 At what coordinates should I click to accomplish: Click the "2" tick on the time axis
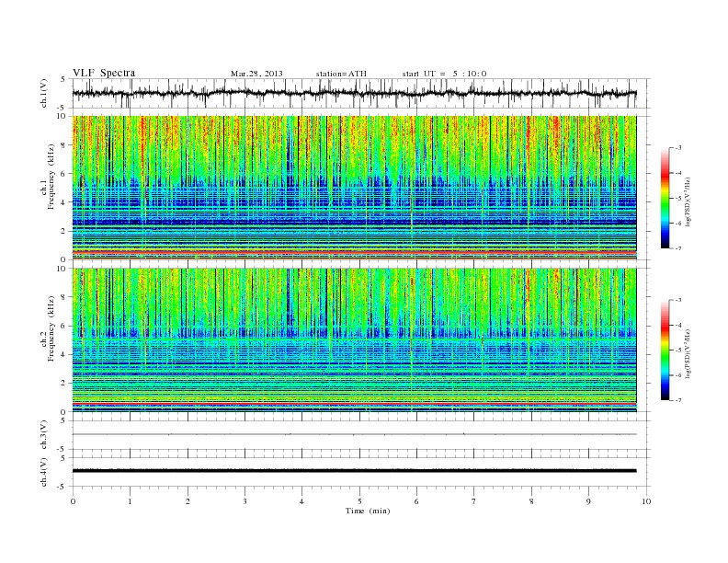[188, 501]
